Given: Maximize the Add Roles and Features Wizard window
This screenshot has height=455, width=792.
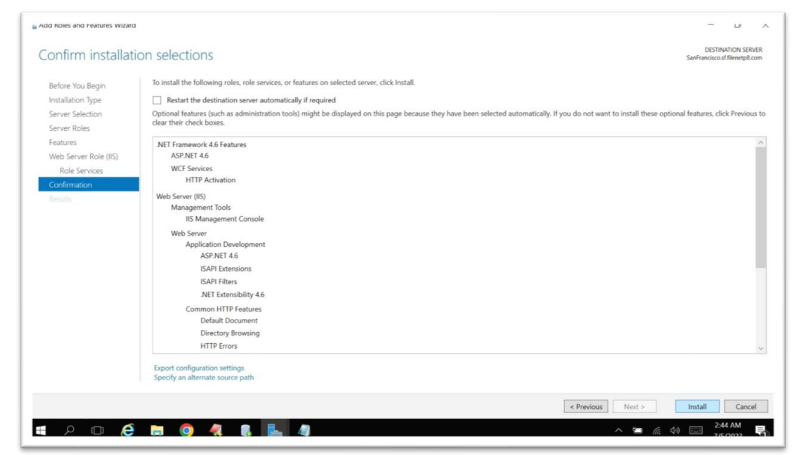Looking at the screenshot, I should 737,25.
